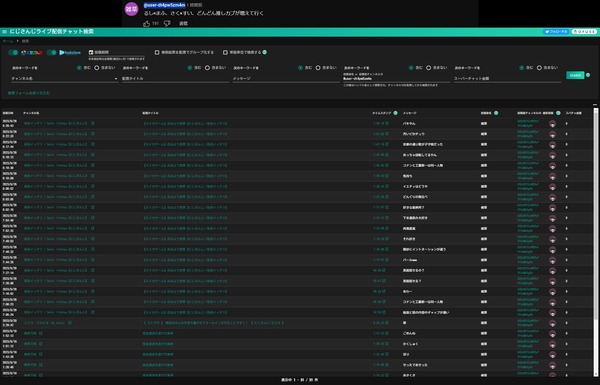Click the message text イエティはどう？
Image resolution: width=600 pixels, height=385 pixels.
pyautogui.click(x=415, y=187)
